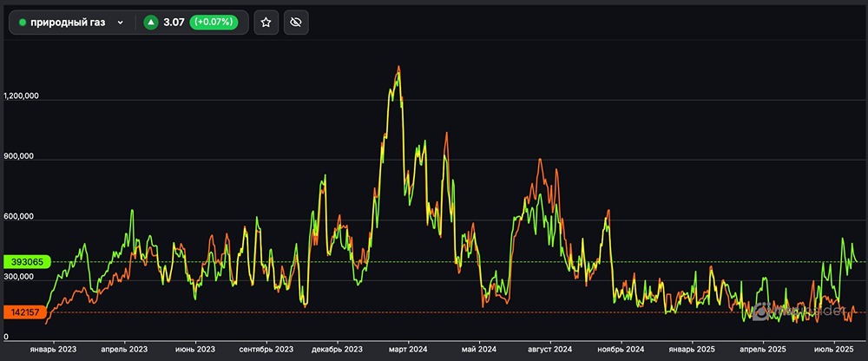Click the сентябрь 2023 date label
The width and height of the screenshot is (868, 361).
[x=266, y=350]
